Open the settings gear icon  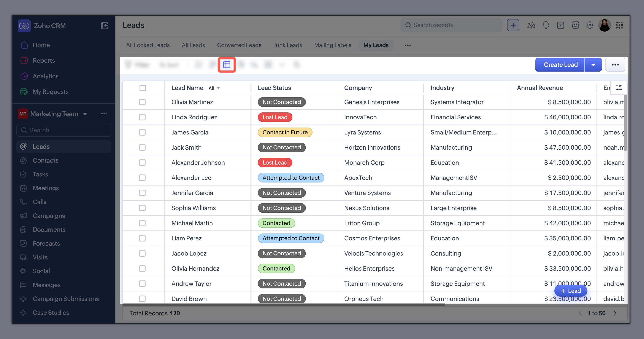click(x=590, y=25)
